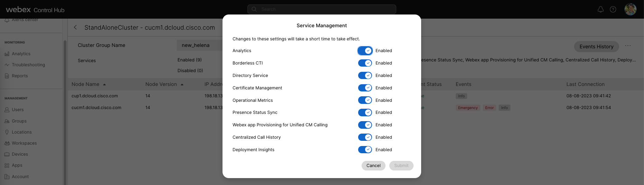Click the Locations pin icon in sidebar
The image size is (644, 185).
pos(7,132)
